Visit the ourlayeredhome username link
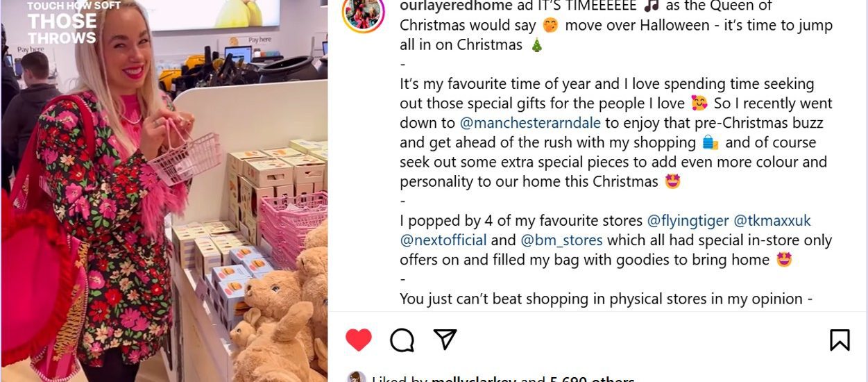 pos(457,6)
